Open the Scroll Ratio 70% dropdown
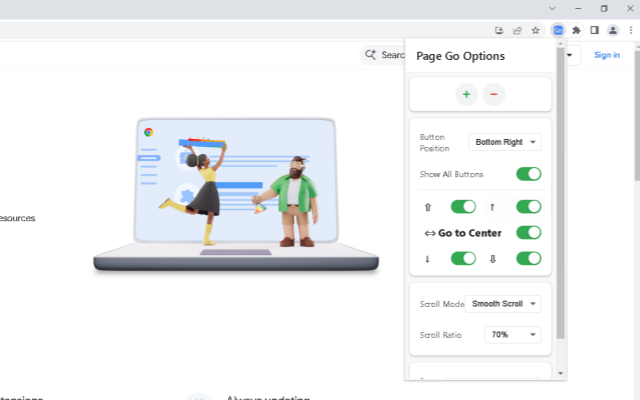Image resolution: width=640 pixels, height=400 pixels. 513,335
